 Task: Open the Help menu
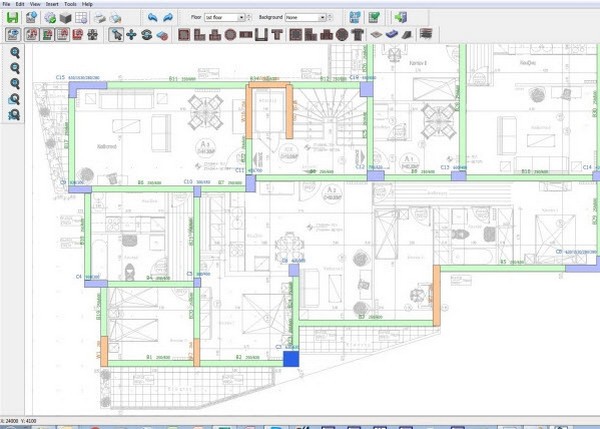coord(87,4)
